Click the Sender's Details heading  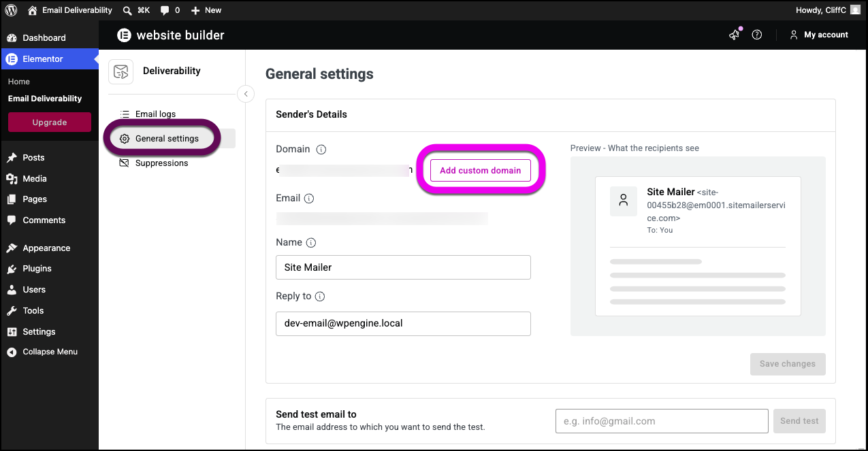tap(312, 114)
